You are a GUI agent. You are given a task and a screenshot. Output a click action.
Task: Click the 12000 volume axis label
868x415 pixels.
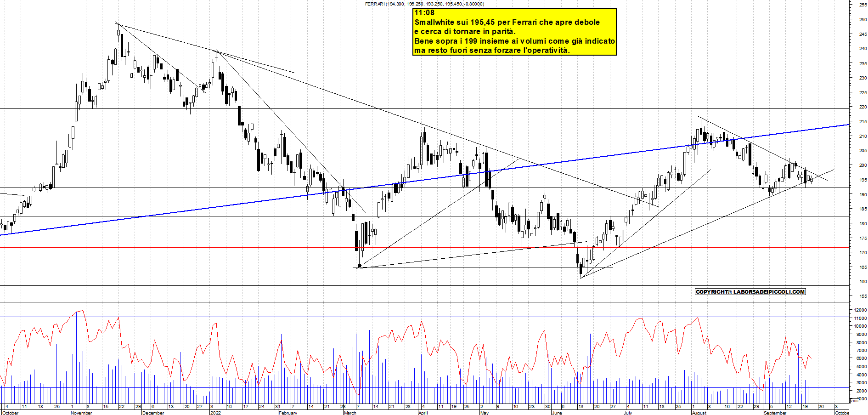coord(861,310)
